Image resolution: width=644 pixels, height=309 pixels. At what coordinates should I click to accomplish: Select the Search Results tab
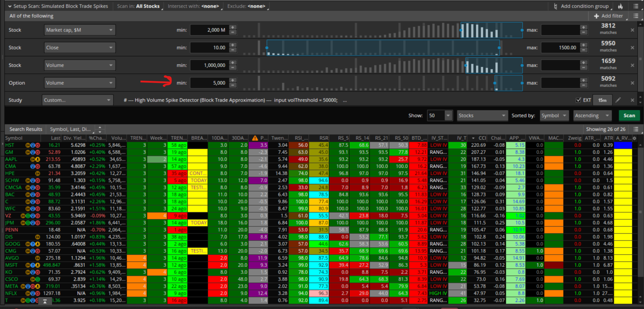26,129
